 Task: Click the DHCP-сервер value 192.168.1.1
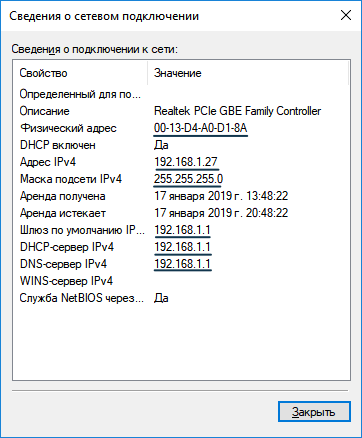click(182, 247)
